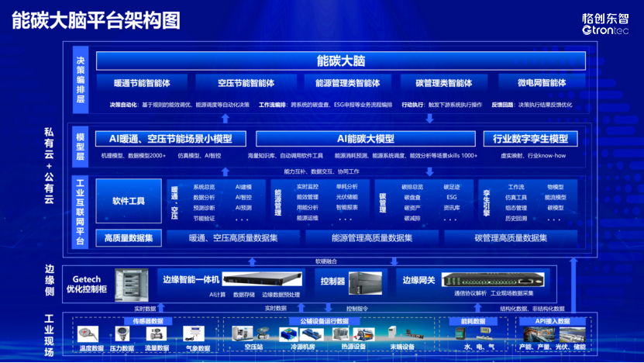644x363 pixels.
Task: Click the Gtrontec 格创东智 logo
Action: tap(605, 24)
